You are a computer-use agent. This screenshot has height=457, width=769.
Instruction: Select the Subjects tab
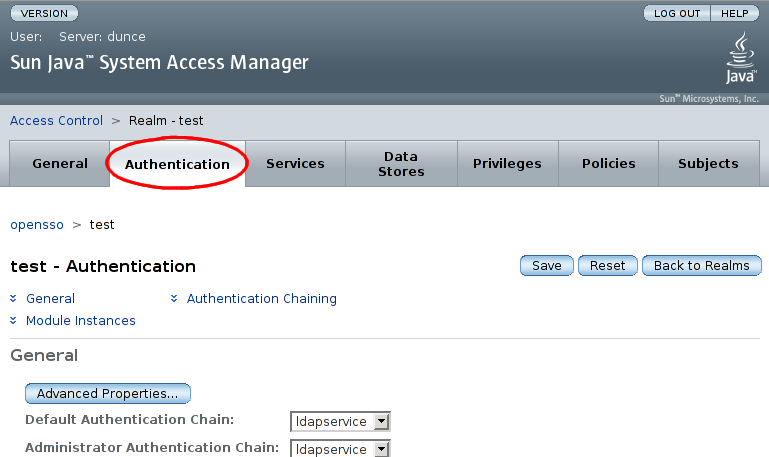pyautogui.click(x=708, y=163)
